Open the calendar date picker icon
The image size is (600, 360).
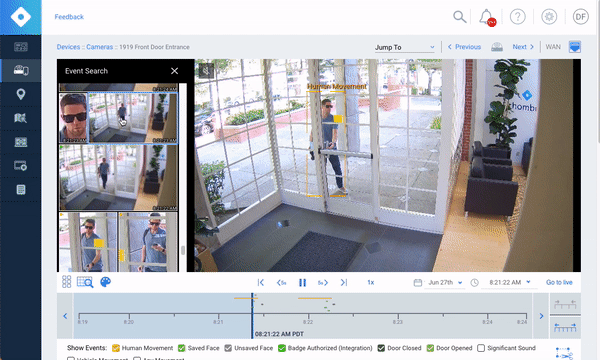(417, 282)
